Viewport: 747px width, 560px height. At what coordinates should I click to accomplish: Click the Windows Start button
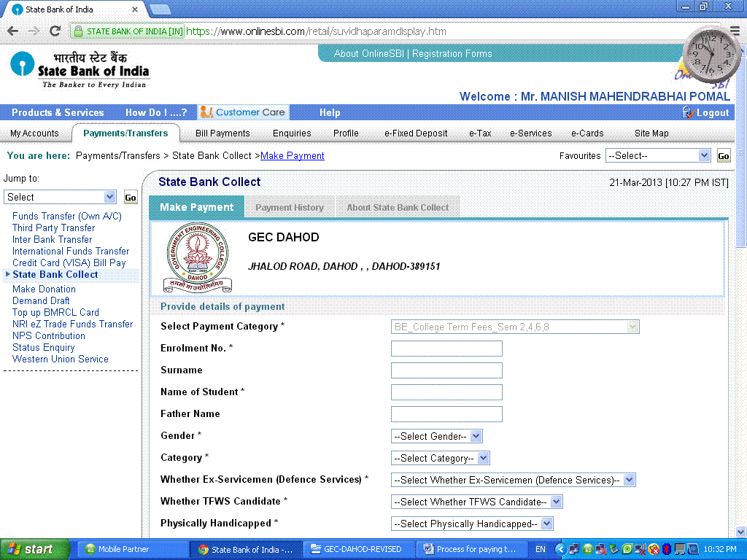(x=34, y=549)
